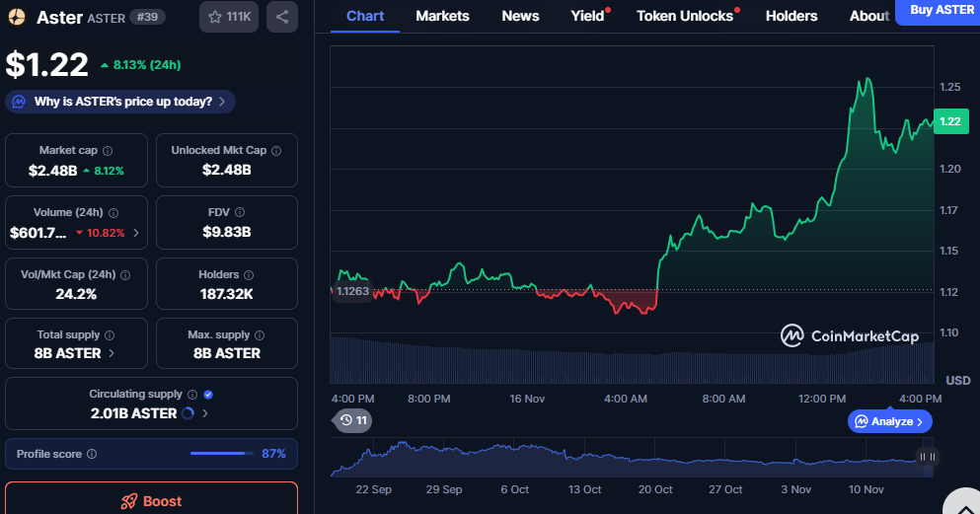Click the share icon button

click(282, 17)
